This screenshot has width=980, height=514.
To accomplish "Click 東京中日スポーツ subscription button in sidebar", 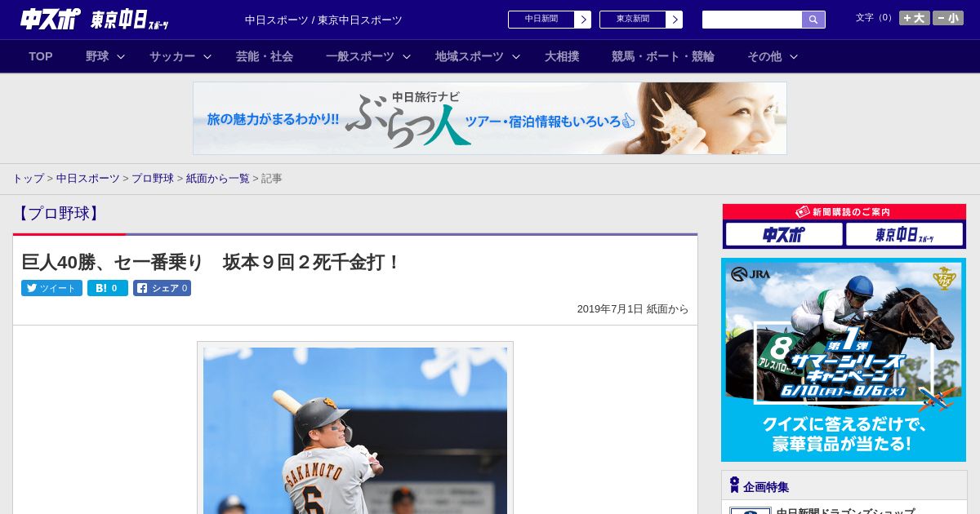I will (904, 235).
